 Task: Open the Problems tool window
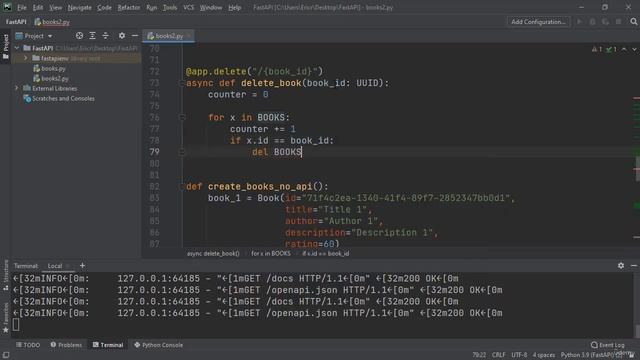click(x=66, y=345)
